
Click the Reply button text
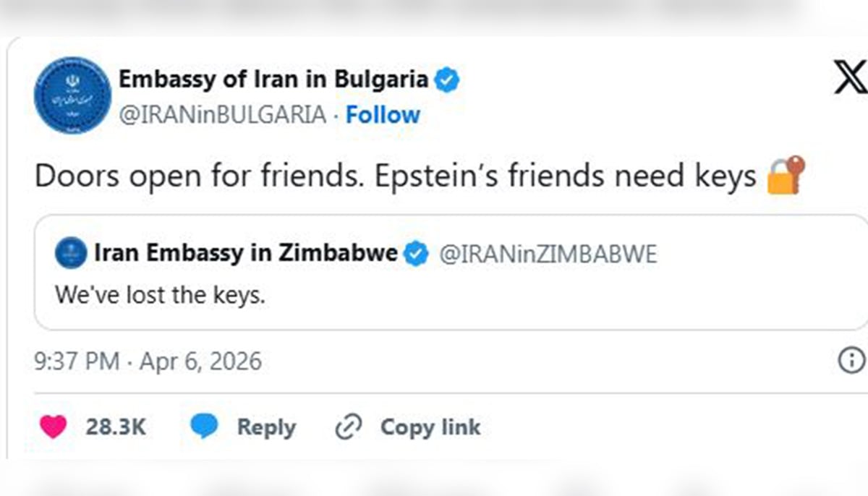[x=266, y=427]
